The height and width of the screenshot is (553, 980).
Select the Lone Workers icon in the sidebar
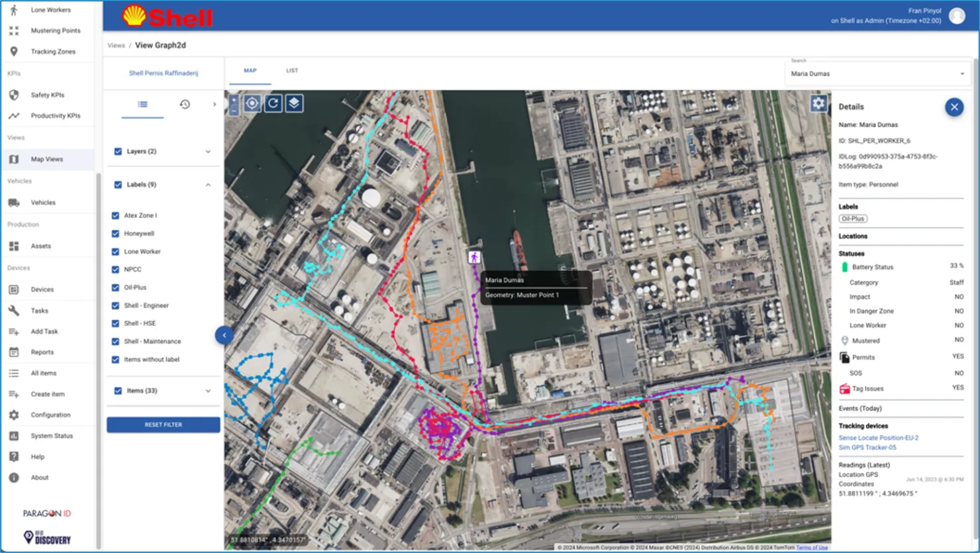pyautogui.click(x=14, y=9)
